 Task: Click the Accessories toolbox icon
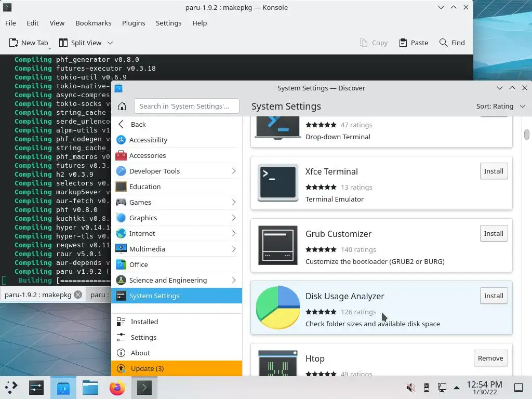[121, 155]
